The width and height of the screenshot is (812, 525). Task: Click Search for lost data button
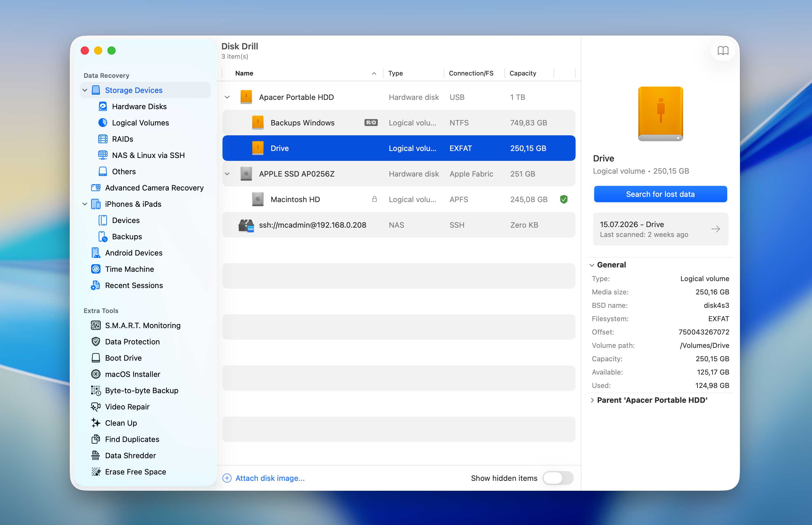pyautogui.click(x=660, y=194)
